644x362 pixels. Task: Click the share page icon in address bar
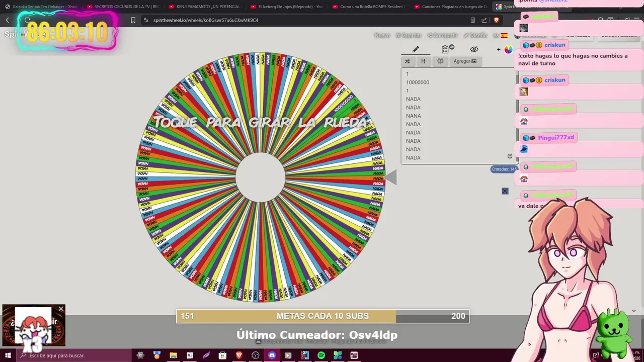(484, 20)
